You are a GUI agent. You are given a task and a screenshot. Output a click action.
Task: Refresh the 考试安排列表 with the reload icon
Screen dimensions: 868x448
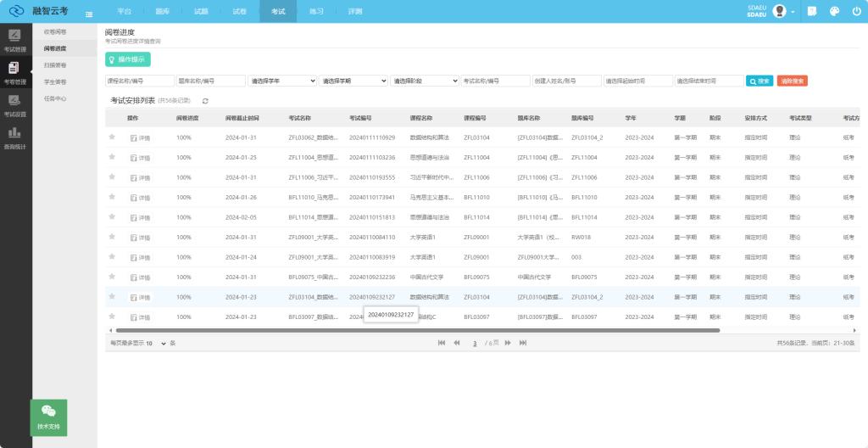[x=205, y=101]
